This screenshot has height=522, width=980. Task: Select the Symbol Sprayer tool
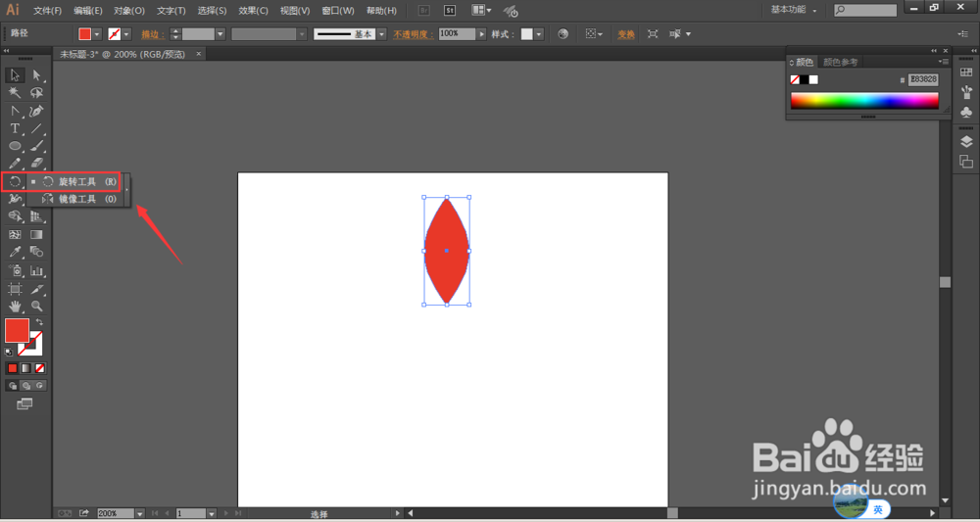15,271
